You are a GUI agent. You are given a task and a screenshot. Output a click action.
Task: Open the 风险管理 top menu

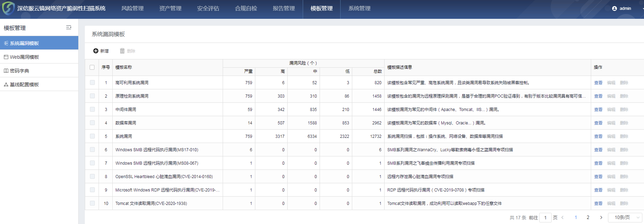[x=133, y=8]
